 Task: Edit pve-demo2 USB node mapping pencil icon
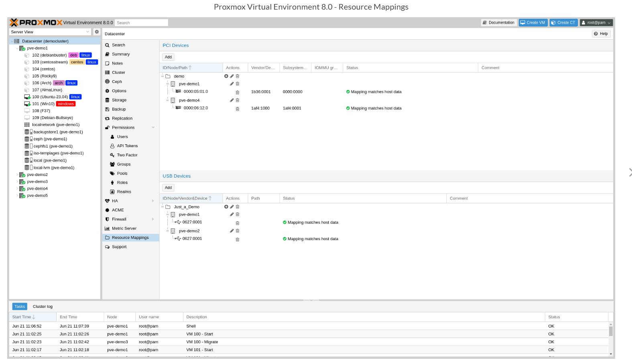tap(232, 231)
